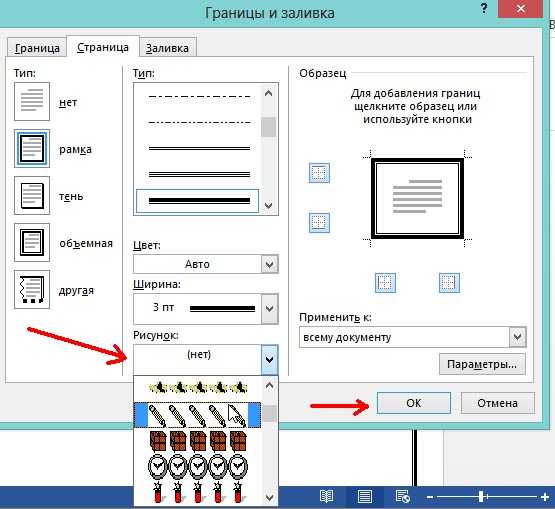Select the 'тень' shadow border icon

coord(32,195)
